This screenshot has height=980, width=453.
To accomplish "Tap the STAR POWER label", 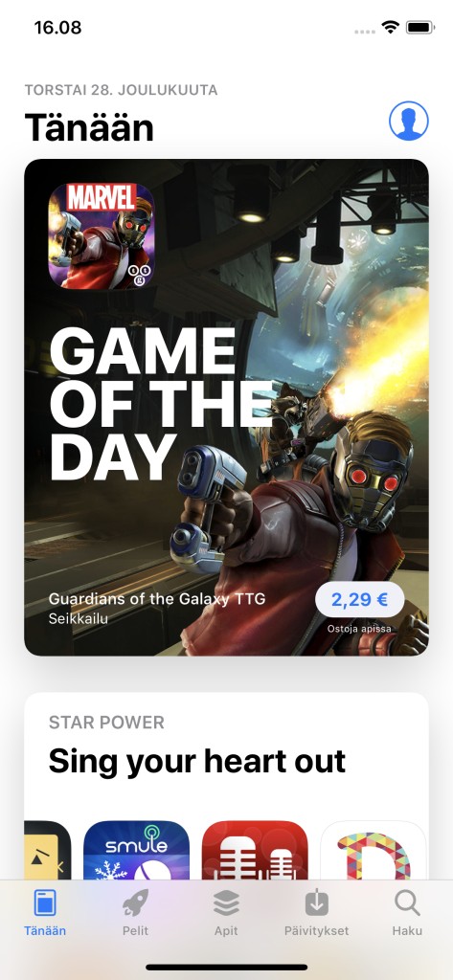I will coord(106,723).
